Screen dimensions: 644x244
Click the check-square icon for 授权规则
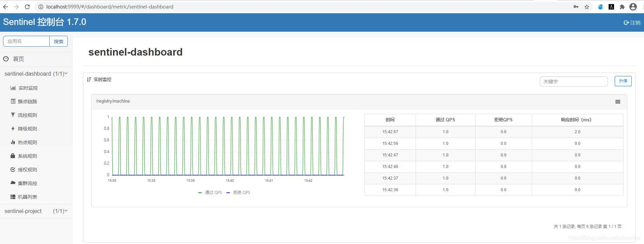point(13,169)
